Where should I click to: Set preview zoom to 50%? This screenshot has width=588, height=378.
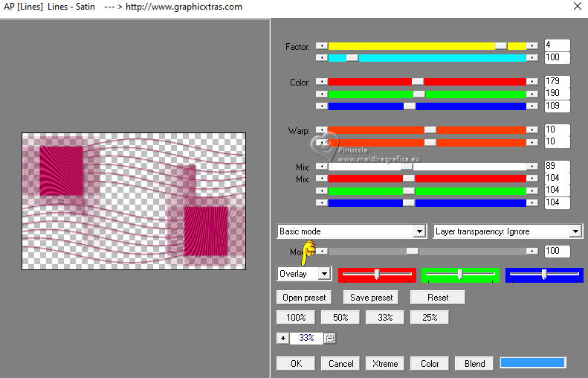pos(340,318)
